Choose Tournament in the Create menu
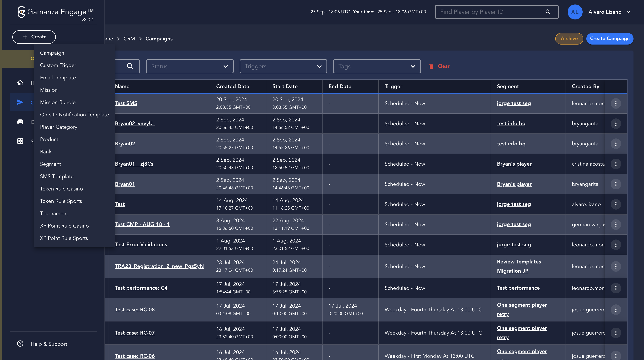644x360 pixels. (54, 213)
